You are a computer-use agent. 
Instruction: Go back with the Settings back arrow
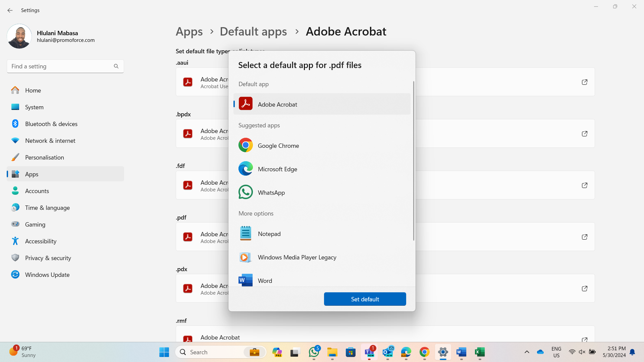(x=10, y=10)
